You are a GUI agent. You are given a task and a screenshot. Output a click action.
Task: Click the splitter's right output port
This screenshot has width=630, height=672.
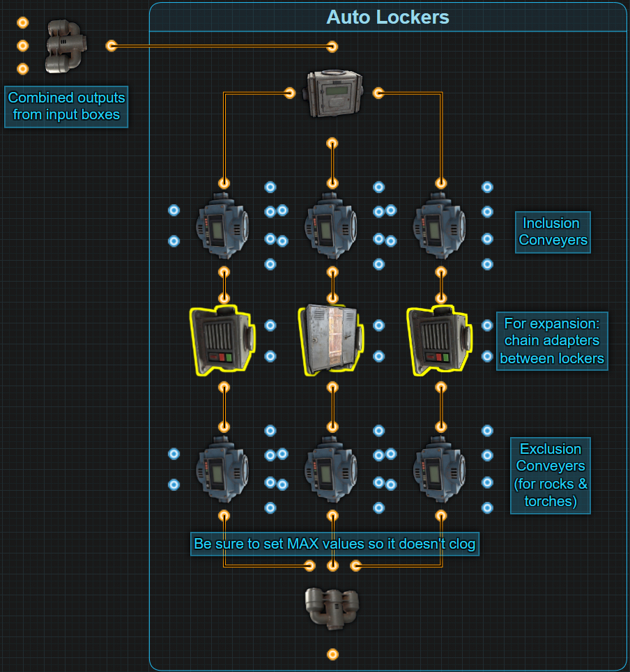[x=378, y=93]
